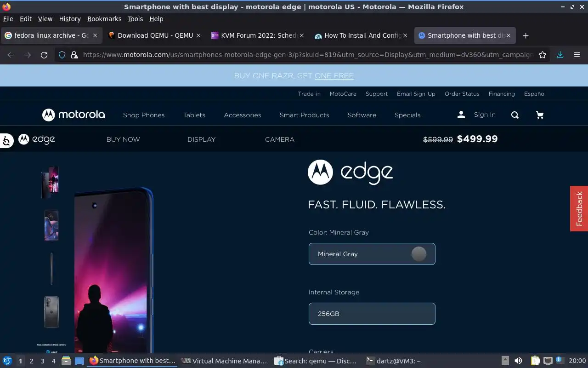Viewport: 588px width, 368px height.
Task: Expand the Smart Products navigation menu
Action: [x=305, y=115]
